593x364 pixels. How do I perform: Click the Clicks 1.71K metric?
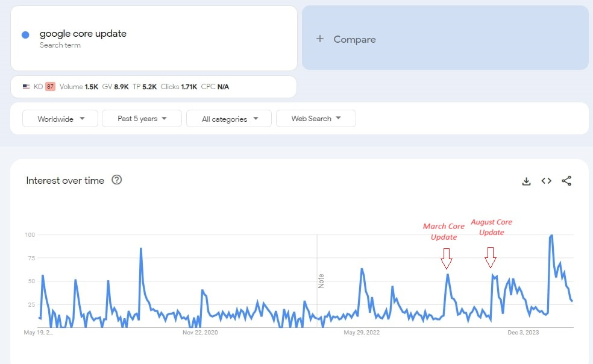(x=179, y=87)
